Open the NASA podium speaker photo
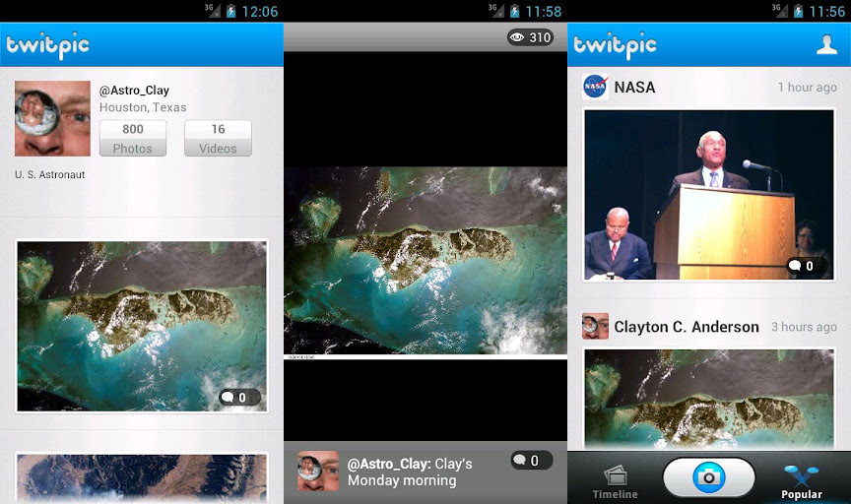Screen dimensions: 851x504 pyautogui.click(x=709, y=193)
